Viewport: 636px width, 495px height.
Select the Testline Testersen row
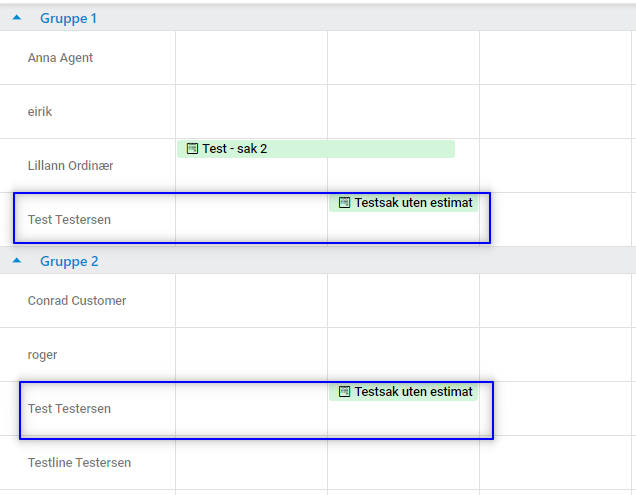click(79, 463)
